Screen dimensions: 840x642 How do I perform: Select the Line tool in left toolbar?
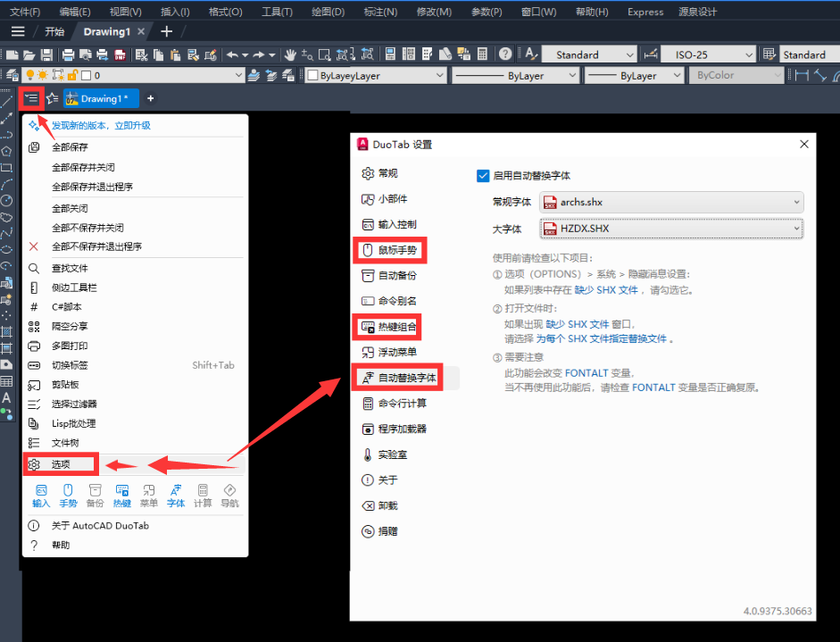coord(6,101)
